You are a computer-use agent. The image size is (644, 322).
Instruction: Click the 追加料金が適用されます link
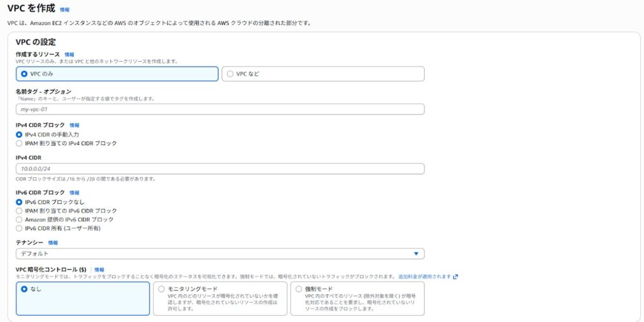[424, 277]
